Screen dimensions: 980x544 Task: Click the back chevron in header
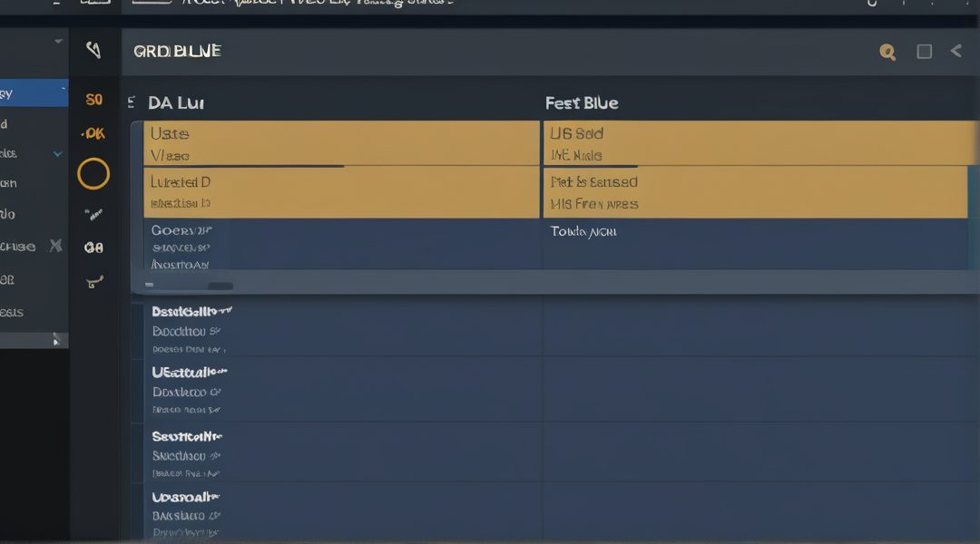[955, 51]
